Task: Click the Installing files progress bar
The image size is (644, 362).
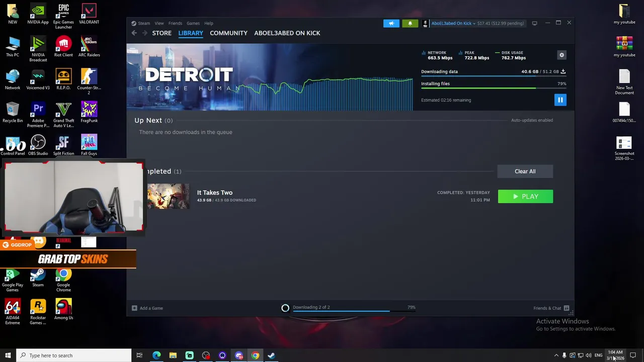Action: (x=493, y=88)
